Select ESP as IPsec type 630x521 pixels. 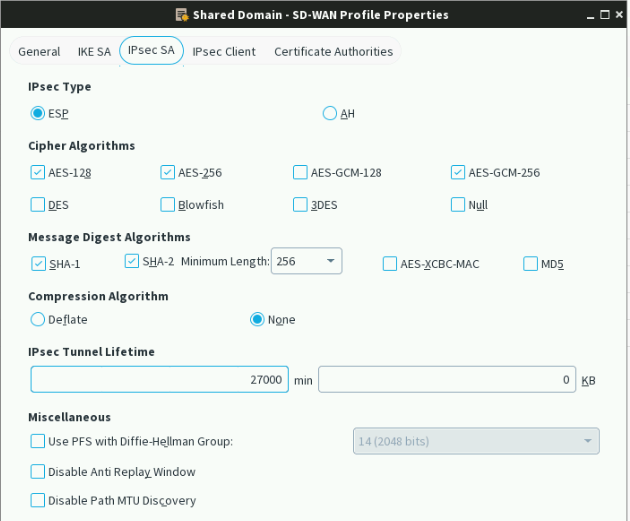(38, 114)
